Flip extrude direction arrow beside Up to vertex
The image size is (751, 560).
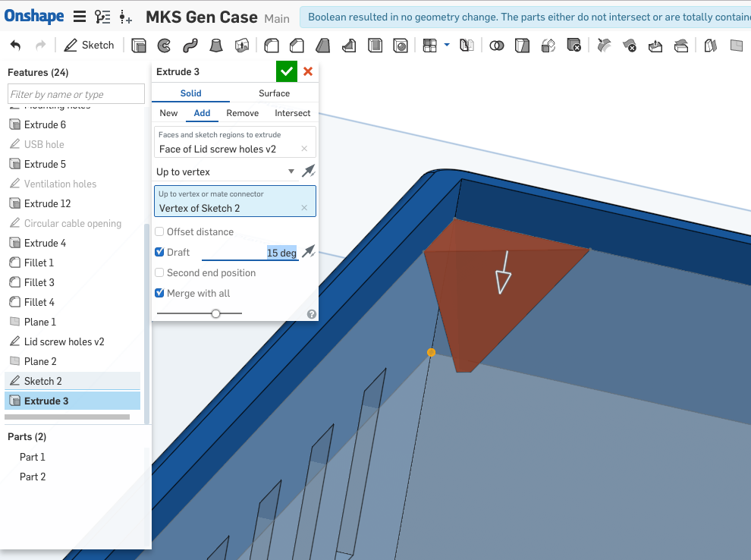(309, 171)
